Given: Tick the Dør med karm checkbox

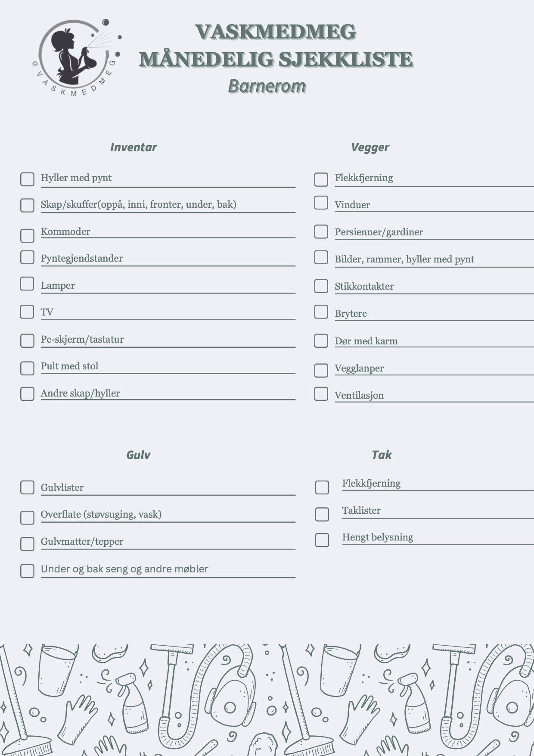Looking at the screenshot, I should pyautogui.click(x=321, y=341).
